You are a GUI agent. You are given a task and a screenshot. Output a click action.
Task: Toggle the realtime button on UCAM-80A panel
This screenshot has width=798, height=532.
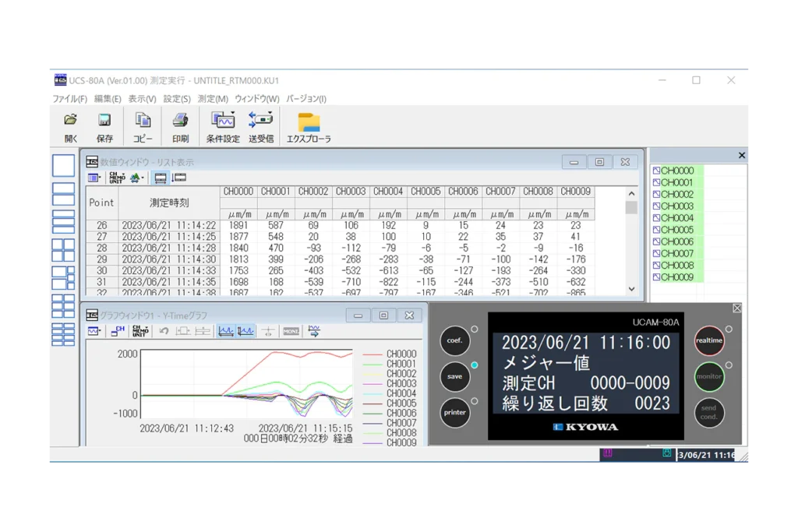(709, 340)
